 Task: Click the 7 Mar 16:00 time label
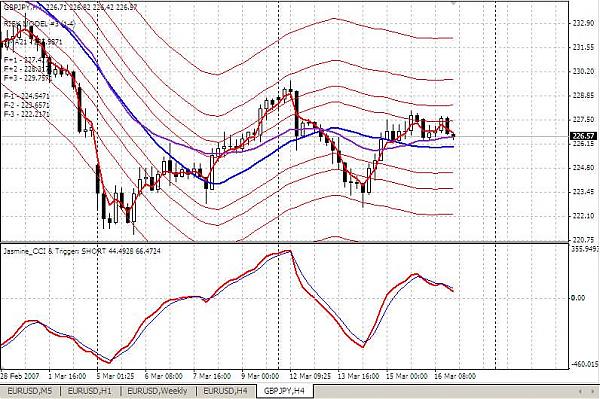click(212, 376)
